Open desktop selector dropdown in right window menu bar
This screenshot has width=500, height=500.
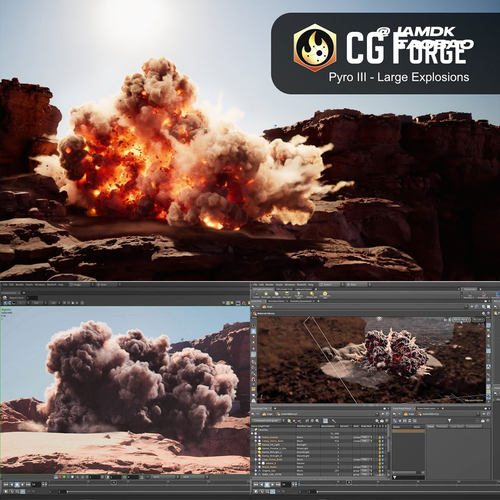tap(329, 284)
